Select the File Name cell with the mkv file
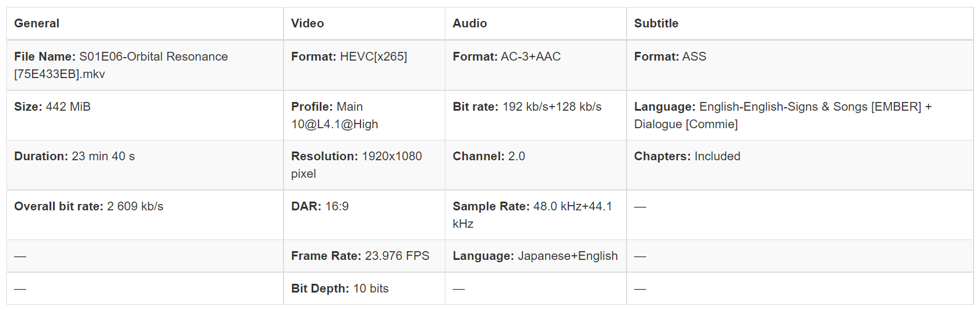Screen dimensions: 980x310 click(x=121, y=65)
